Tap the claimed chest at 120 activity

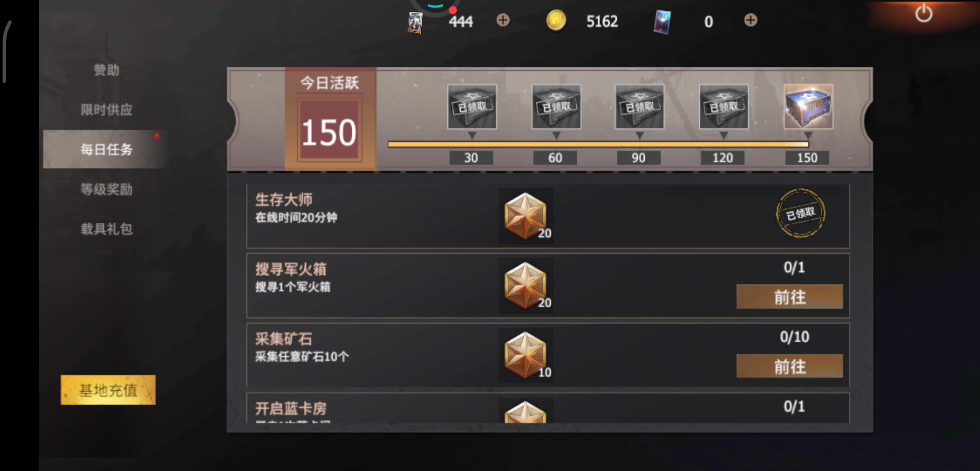[x=724, y=107]
